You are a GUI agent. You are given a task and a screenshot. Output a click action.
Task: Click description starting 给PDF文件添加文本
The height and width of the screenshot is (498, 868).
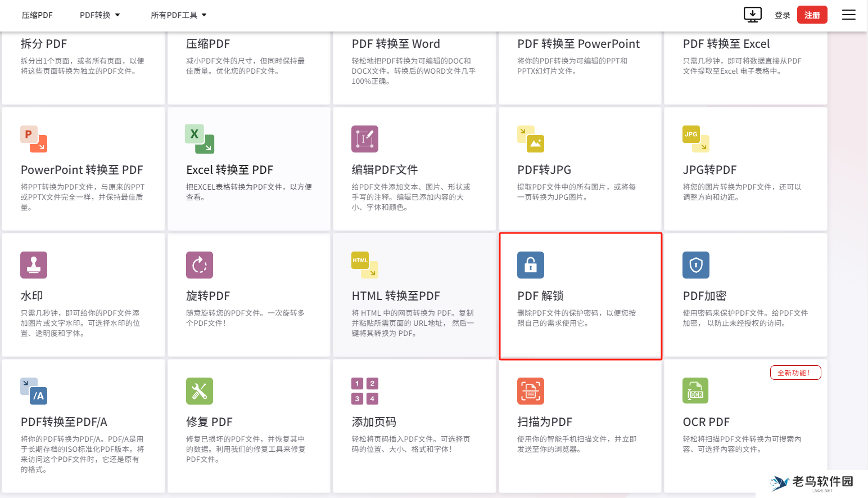point(411,197)
